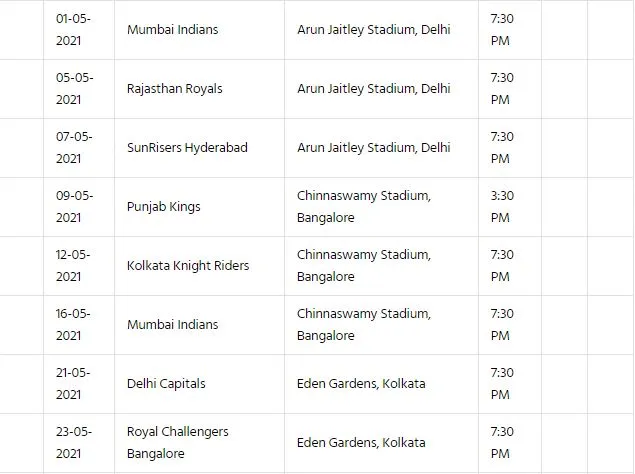
Task: Select Chinnaswamy Stadium venue for 16-05-2021 match
Action: (x=364, y=325)
